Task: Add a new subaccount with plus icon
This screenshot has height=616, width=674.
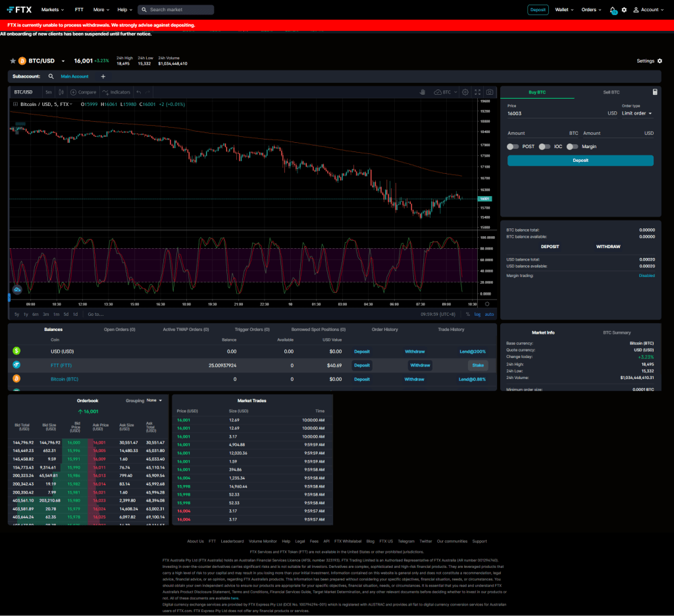Action: pos(103,76)
